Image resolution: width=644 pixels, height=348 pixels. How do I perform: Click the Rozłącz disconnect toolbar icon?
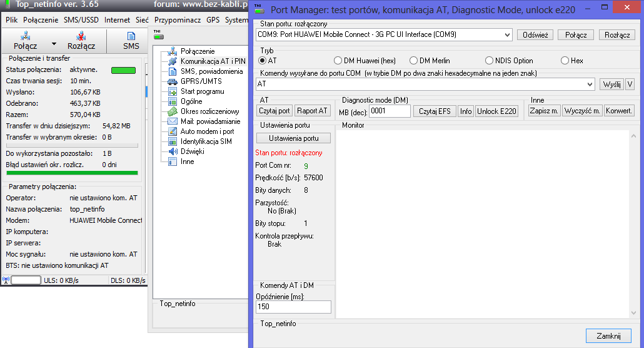pos(81,41)
